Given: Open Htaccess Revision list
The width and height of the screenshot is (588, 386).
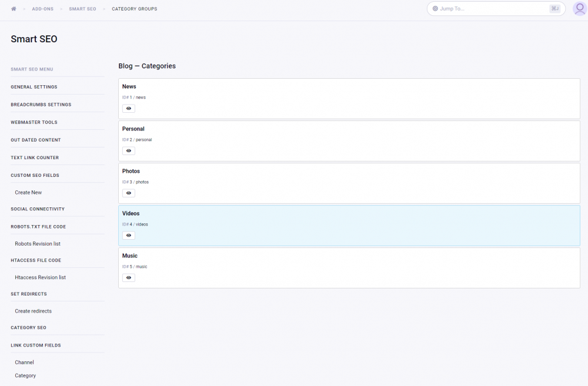Looking at the screenshot, I should (x=40, y=277).
